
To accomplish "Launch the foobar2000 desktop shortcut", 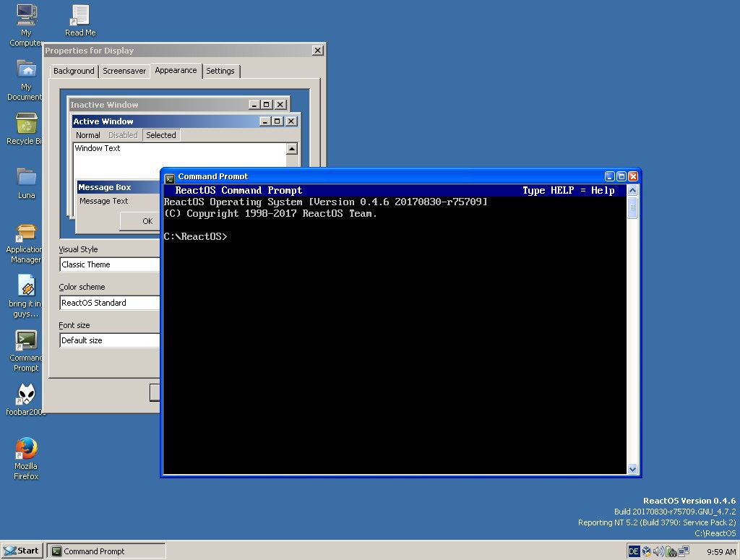I will [x=26, y=399].
